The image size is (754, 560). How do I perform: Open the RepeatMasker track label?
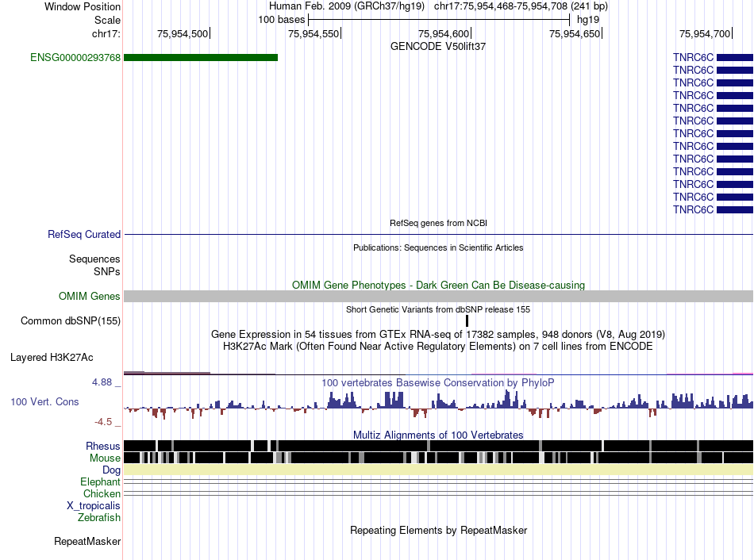87,541
